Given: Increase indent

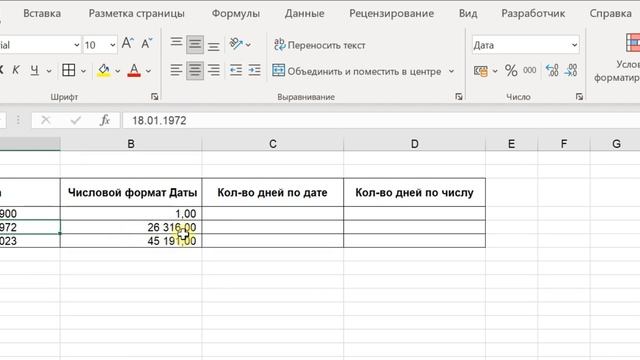Looking at the screenshot, I should (x=254, y=71).
